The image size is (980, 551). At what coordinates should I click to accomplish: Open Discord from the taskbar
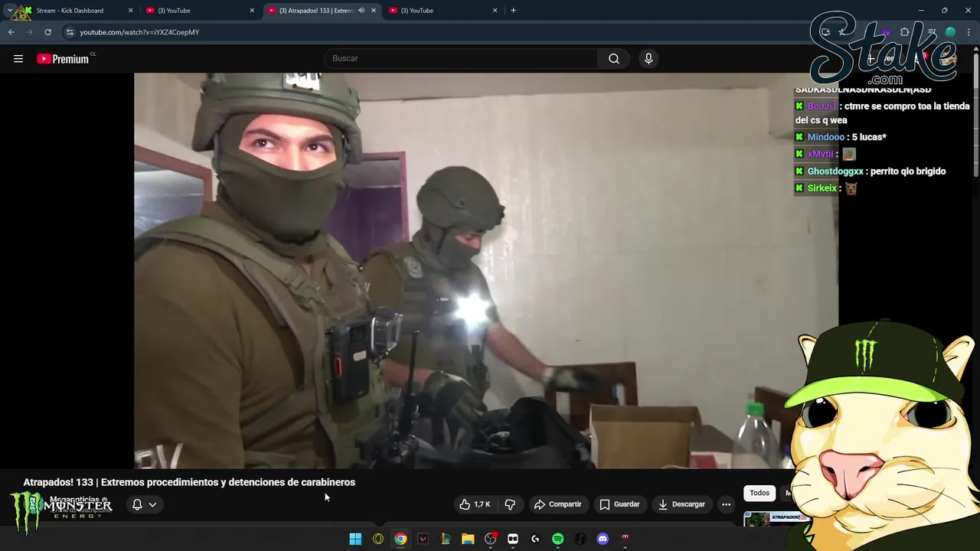[x=603, y=539]
